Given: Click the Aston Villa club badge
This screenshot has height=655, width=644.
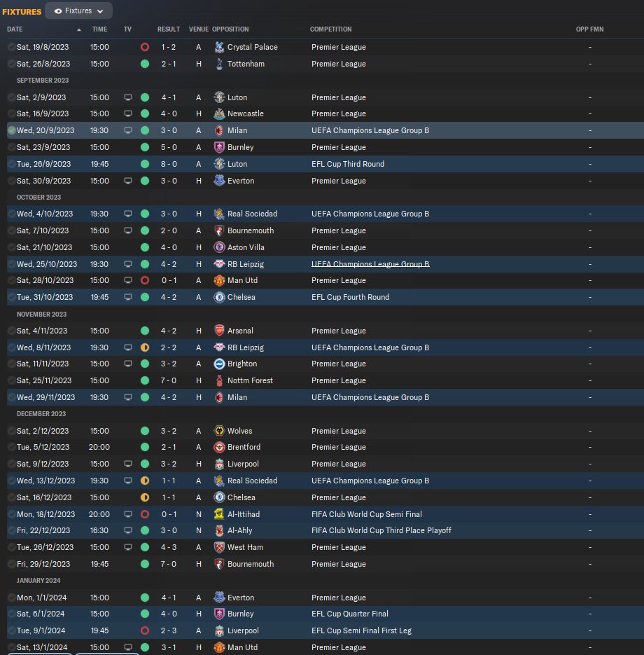Looking at the screenshot, I should coord(219,247).
